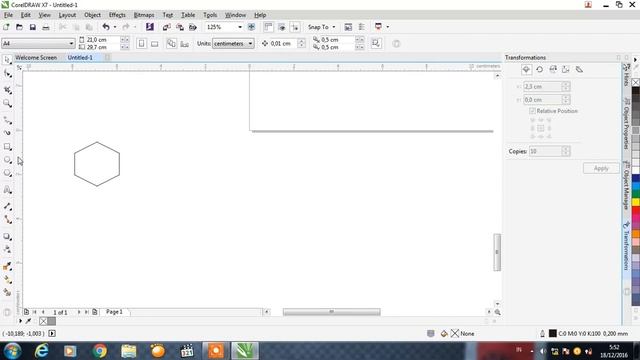The width and height of the screenshot is (640, 360).
Task: Select the Shape edit tool
Action: tap(7, 74)
